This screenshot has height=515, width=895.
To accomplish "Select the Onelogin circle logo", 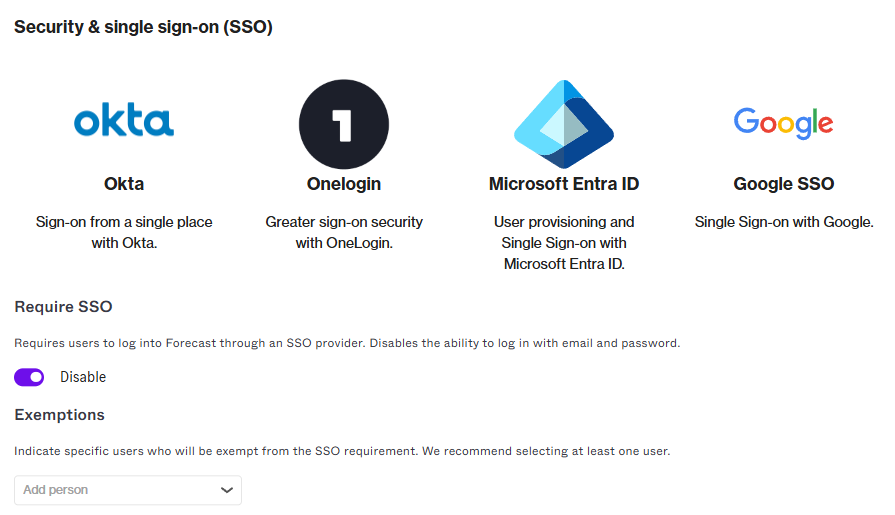I will [344, 124].
